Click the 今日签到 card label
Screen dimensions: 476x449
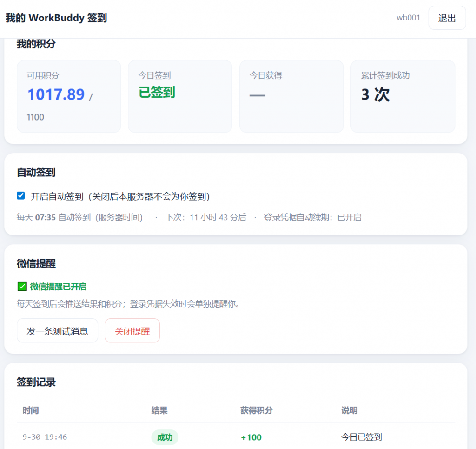click(154, 75)
